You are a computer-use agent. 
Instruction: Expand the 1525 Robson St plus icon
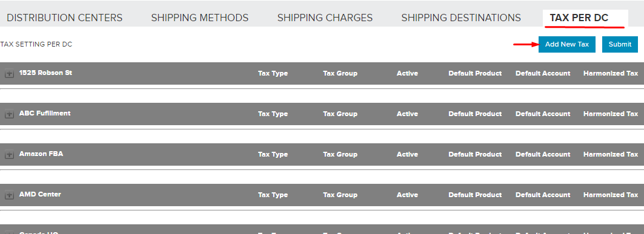(x=9, y=74)
